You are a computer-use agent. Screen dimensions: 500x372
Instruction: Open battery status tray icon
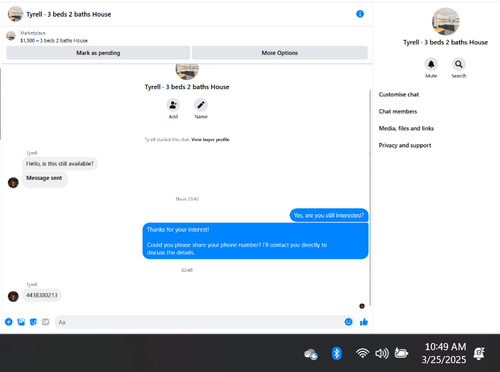coord(401,353)
